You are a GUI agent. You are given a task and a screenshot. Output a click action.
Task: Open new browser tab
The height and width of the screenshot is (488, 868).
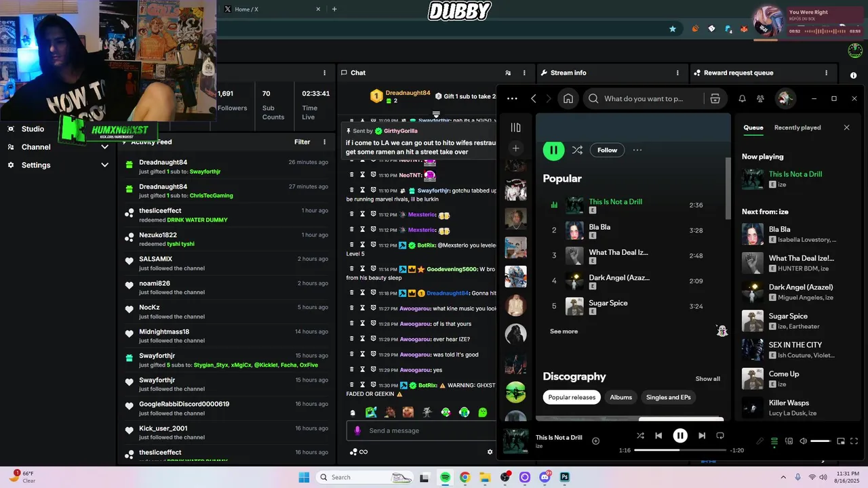tap(334, 9)
